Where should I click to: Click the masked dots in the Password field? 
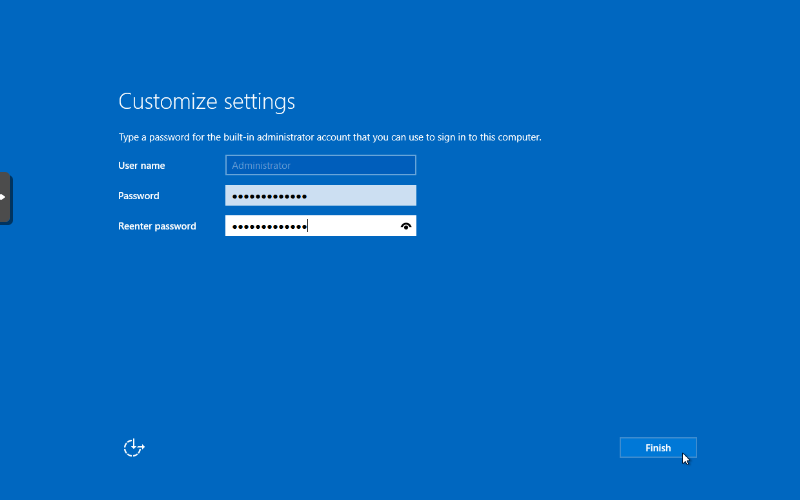268,196
